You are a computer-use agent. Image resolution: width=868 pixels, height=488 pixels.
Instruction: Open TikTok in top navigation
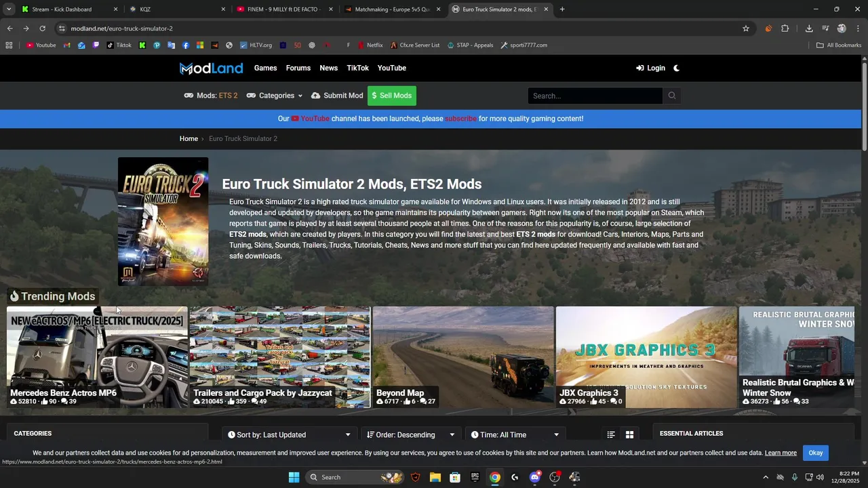pyautogui.click(x=358, y=68)
